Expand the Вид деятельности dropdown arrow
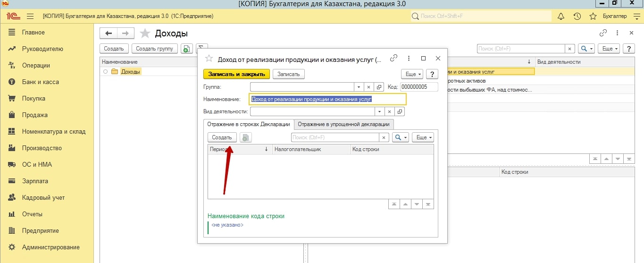The height and width of the screenshot is (263, 644). point(379,112)
